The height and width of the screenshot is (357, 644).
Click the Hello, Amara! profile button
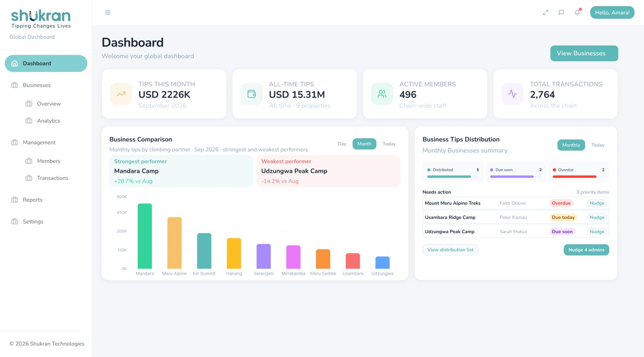tap(612, 12)
